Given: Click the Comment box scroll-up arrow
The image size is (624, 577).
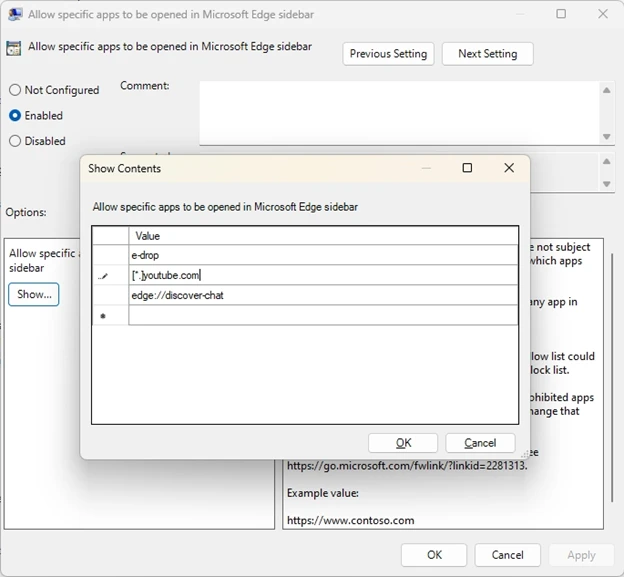Looking at the screenshot, I should [x=606, y=90].
